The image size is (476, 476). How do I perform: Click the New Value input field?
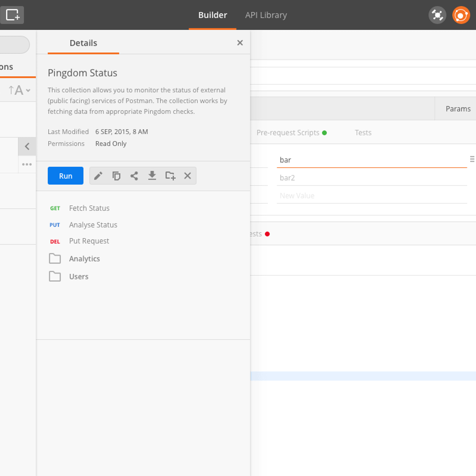372,196
